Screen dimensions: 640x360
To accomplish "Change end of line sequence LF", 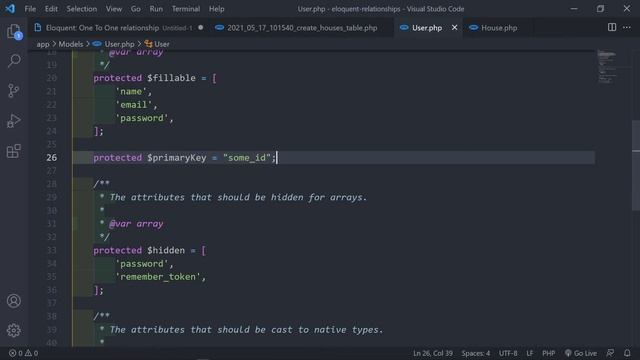I will point(529,353).
